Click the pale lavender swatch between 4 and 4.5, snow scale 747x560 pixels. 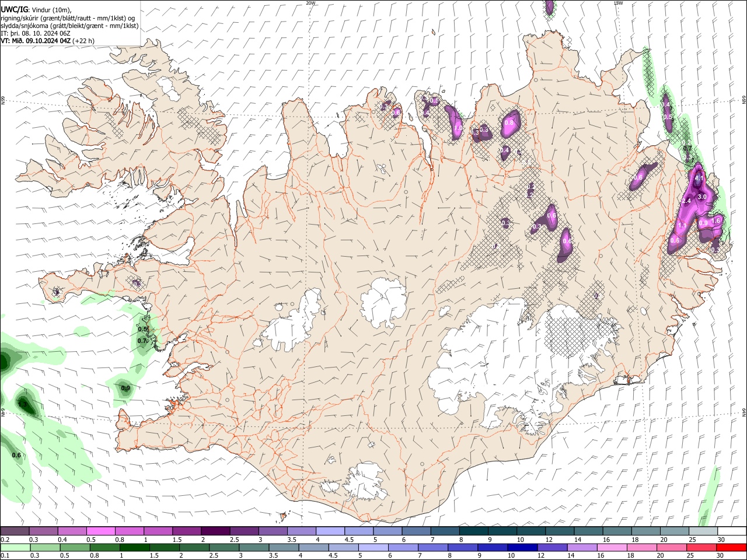click(330, 531)
